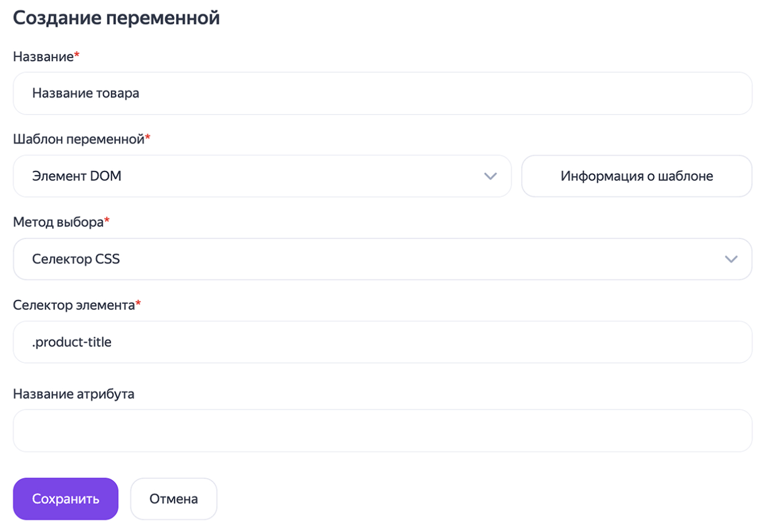Click the 'Название атрибута' label
The height and width of the screenshot is (532, 761).
point(73,394)
